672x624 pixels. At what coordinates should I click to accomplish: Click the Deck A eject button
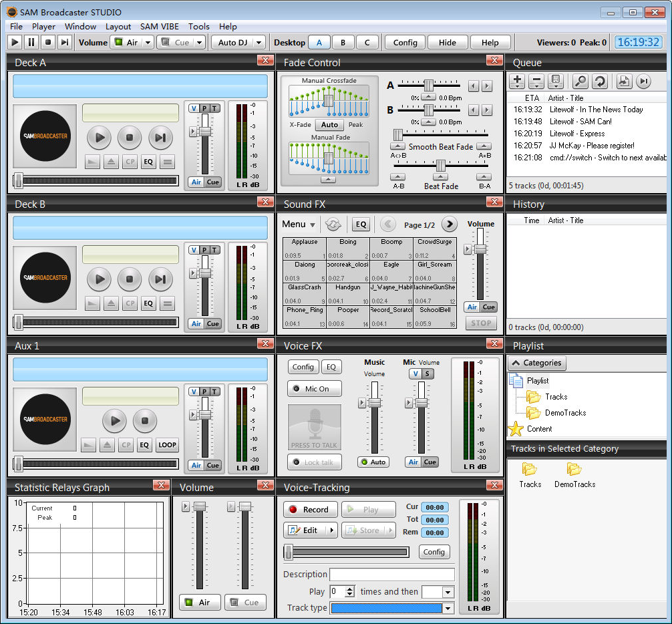pyautogui.click(x=111, y=162)
